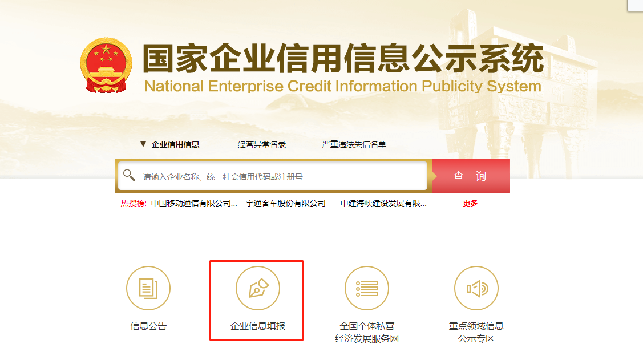Click the 重点领域信息 公示专区 label
Screen dimensions: 643x364
[x=476, y=333]
